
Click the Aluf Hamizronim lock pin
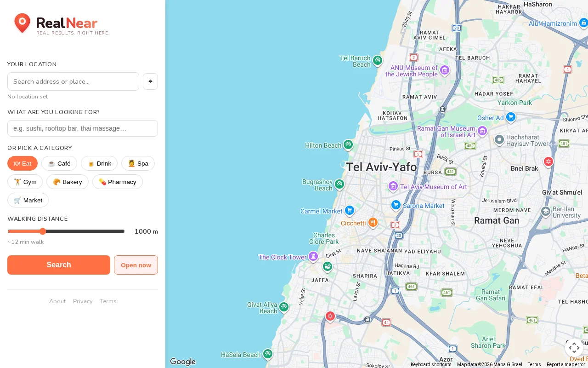click(583, 23)
